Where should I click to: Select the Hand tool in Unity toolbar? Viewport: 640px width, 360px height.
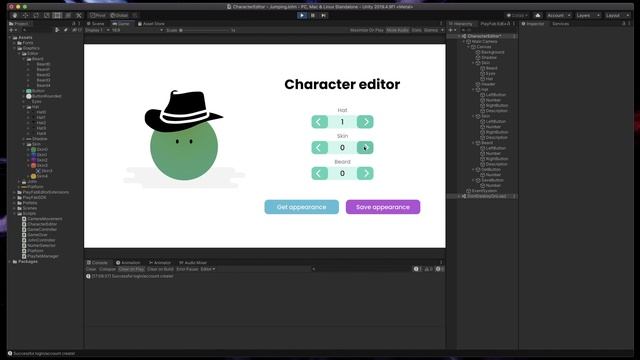[x=15, y=16]
